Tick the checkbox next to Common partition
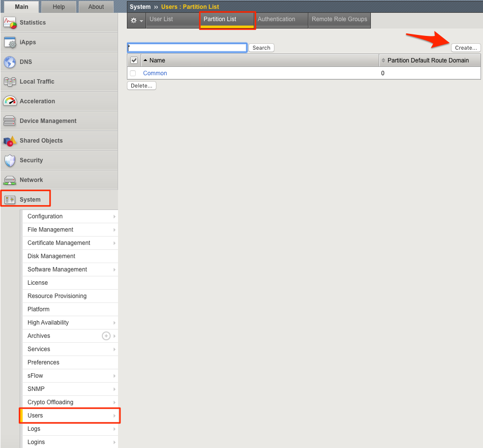This screenshot has height=448, width=483. [132, 73]
